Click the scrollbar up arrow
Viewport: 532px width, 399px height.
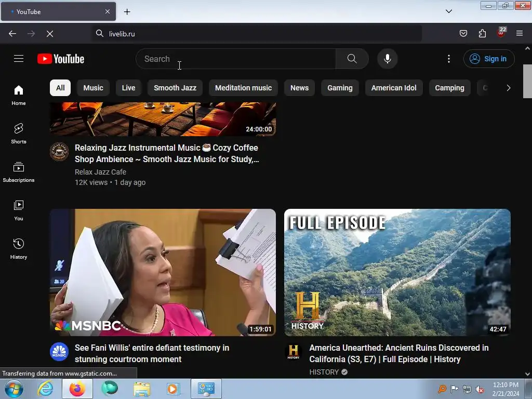point(527,48)
